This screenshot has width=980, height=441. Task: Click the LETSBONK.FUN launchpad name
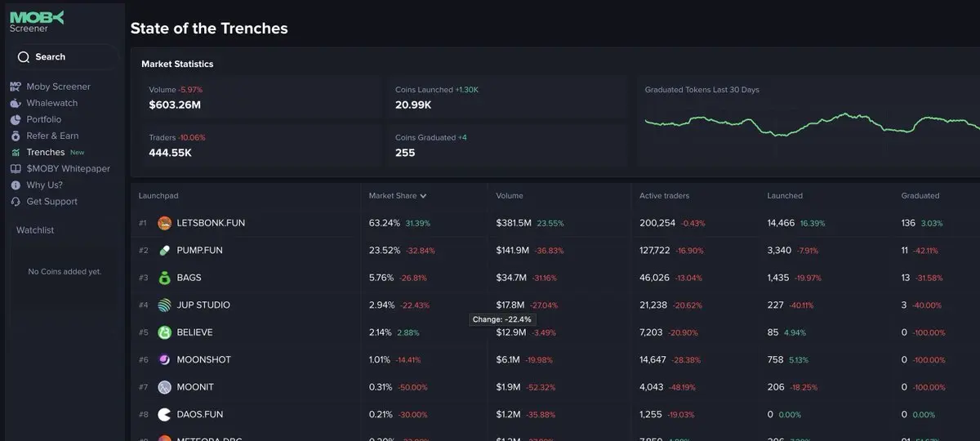pyautogui.click(x=211, y=223)
